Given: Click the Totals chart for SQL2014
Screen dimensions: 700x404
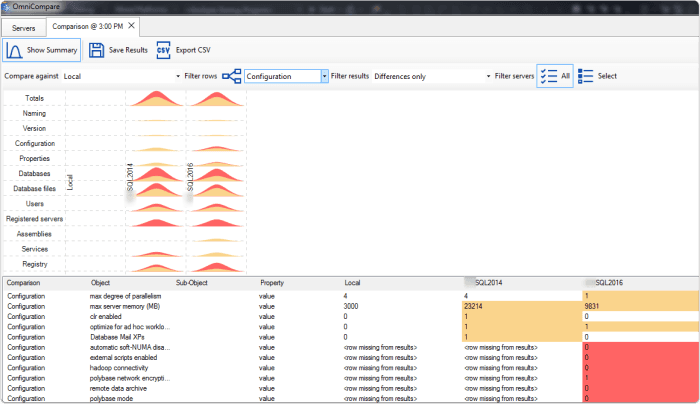Looking at the screenshot, I should [154, 98].
